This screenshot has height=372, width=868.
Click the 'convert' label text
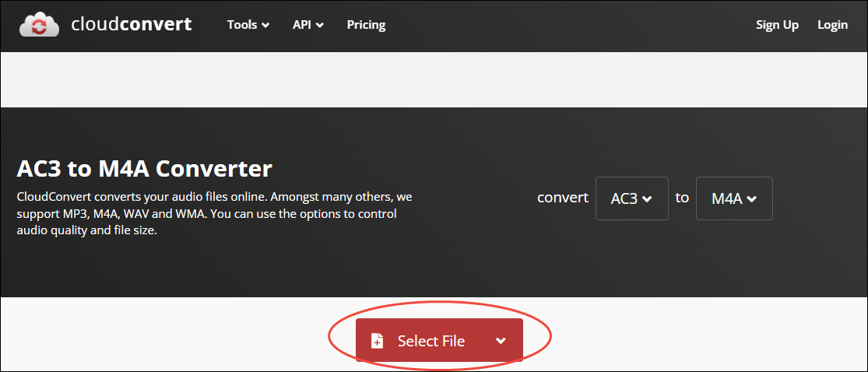tap(562, 198)
